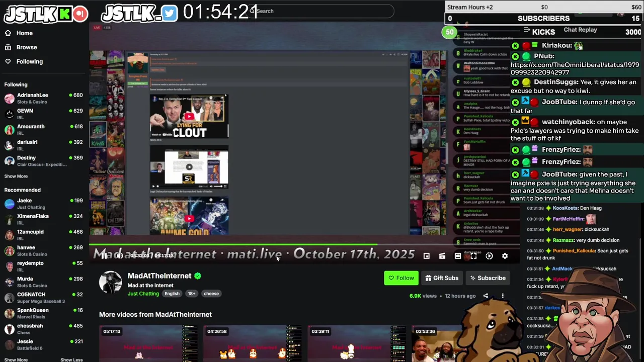Click the JSTLK Kick logo overlay
Image resolution: width=644 pixels, height=362 pixels.
(x=46, y=14)
